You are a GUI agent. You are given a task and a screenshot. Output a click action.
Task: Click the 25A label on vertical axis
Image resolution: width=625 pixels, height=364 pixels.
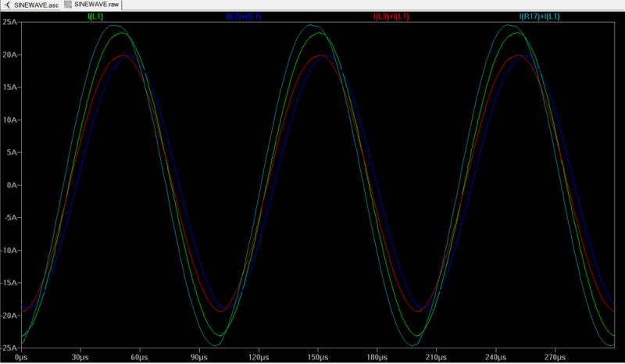pos(12,23)
